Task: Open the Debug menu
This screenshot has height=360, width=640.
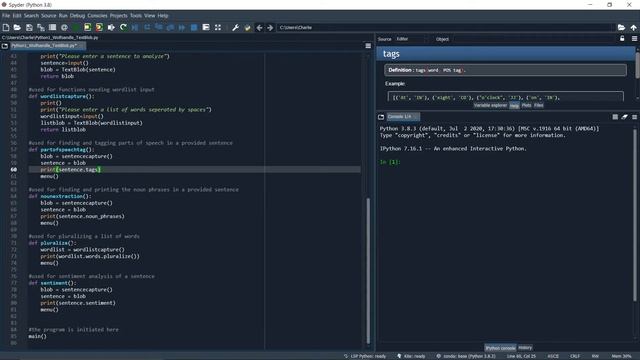Action: tap(77, 16)
